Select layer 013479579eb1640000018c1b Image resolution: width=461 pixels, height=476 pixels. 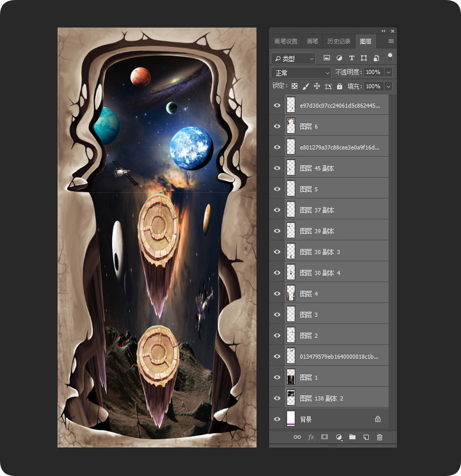329,356
